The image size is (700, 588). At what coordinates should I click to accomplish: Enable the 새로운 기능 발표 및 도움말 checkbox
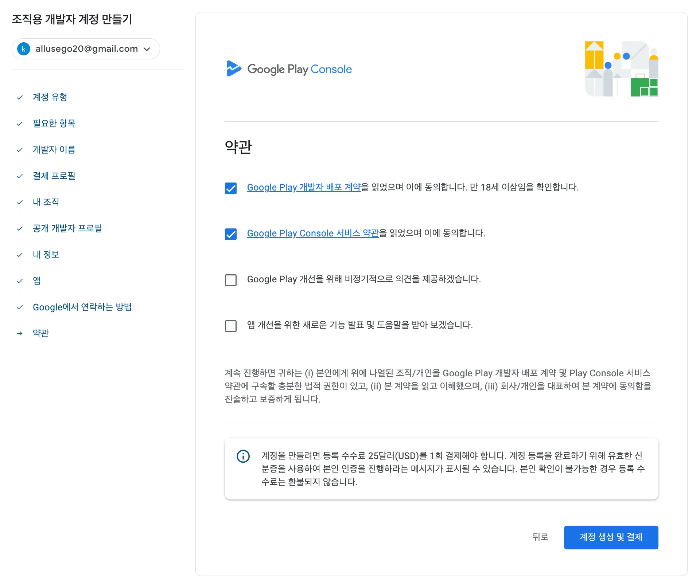coord(231,326)
